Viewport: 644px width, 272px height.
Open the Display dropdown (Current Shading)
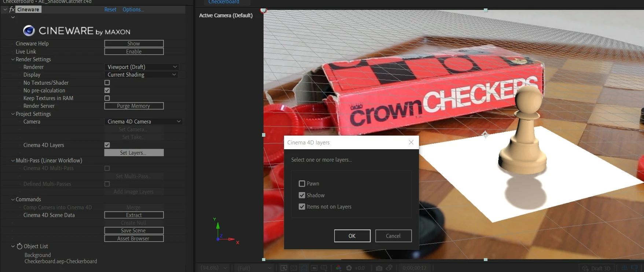(141, 75)
